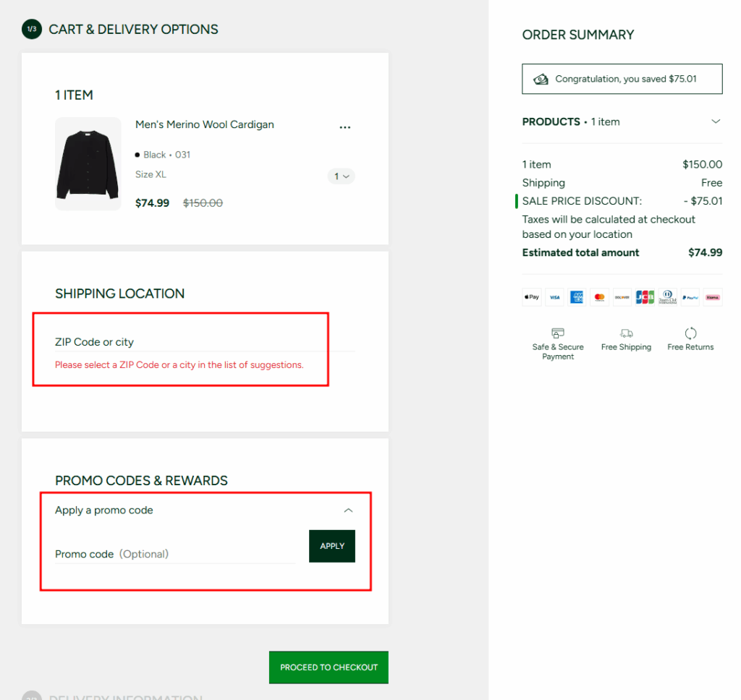Click the Discover card icon
The height and width of the screenshot is (700, 741).
tap(622, 297)
